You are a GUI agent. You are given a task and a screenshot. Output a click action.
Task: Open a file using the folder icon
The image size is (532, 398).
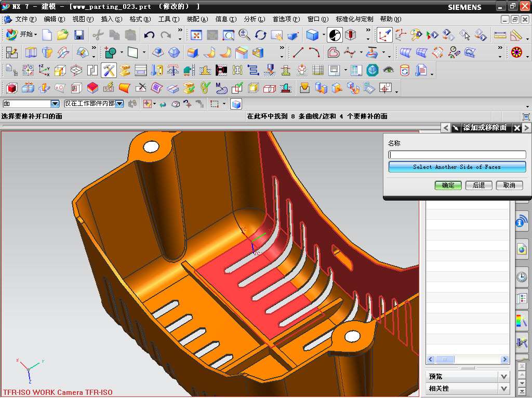tap(63, 35)
